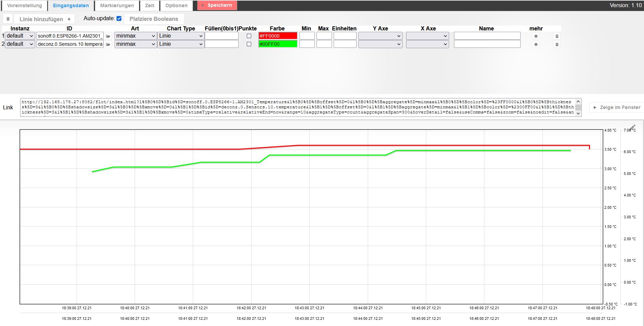Open the Y Axe dropdown for line 1
The height and width of the screenshot is (326, 644).
(x=380, y=36)
